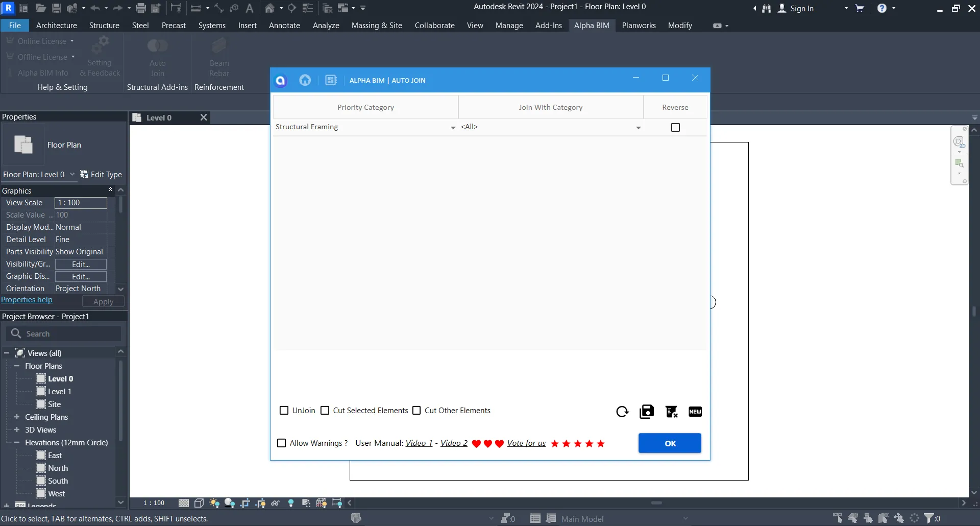Click the Undo arrow in quick access toolbar
Viewport: 980px width, 526px height.
(95, 8)
